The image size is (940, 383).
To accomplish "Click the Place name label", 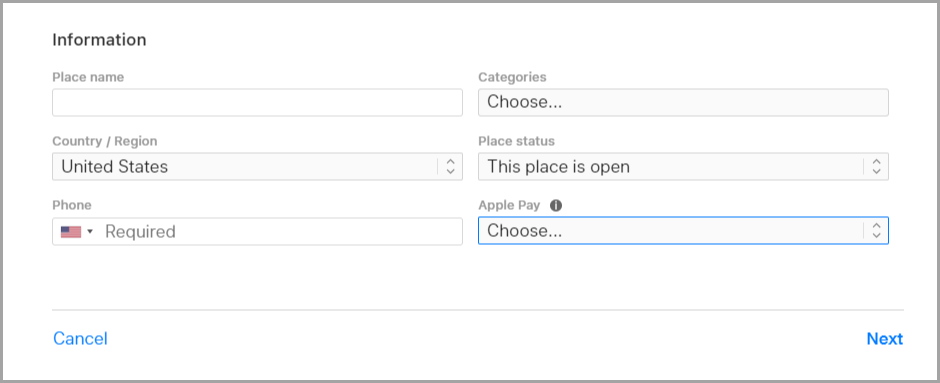I will (88, 77).
